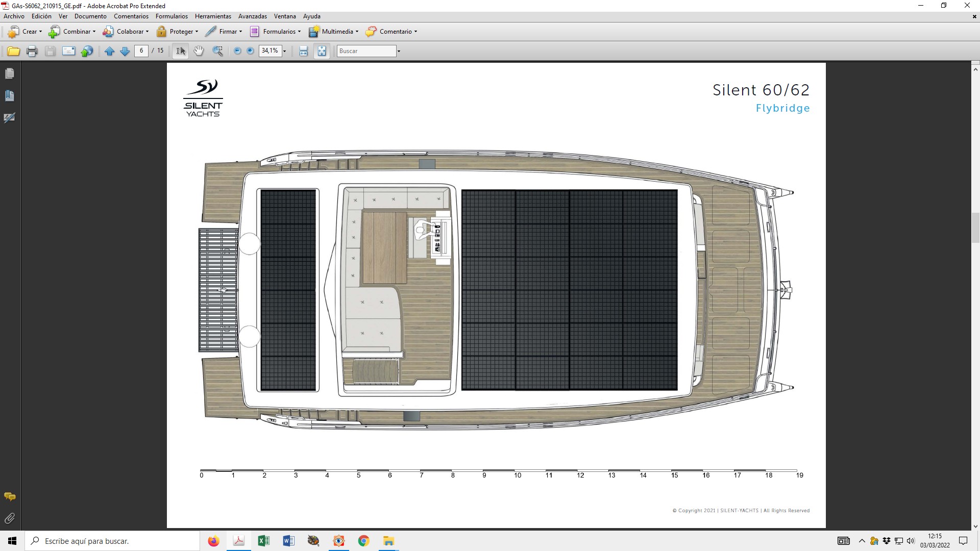Select the Hand pan tool

click(199, 51)
